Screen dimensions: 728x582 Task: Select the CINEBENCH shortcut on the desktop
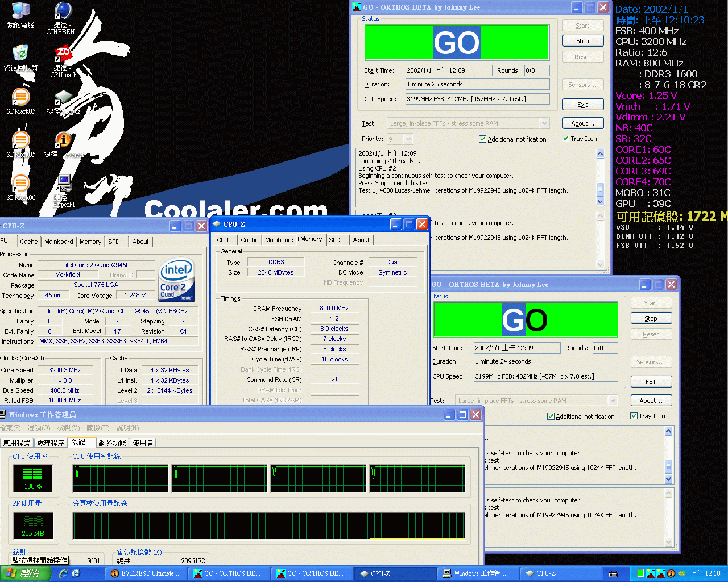click(x=63, y=17)
